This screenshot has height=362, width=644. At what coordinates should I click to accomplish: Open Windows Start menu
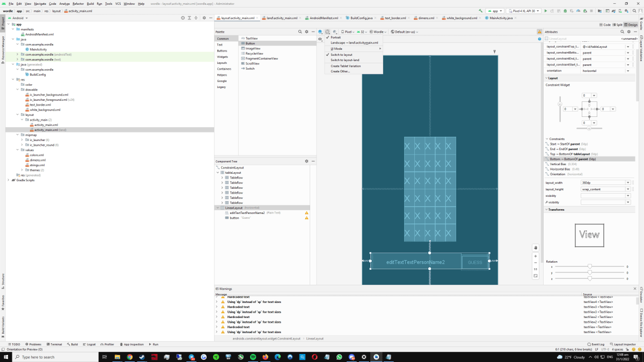5,357
